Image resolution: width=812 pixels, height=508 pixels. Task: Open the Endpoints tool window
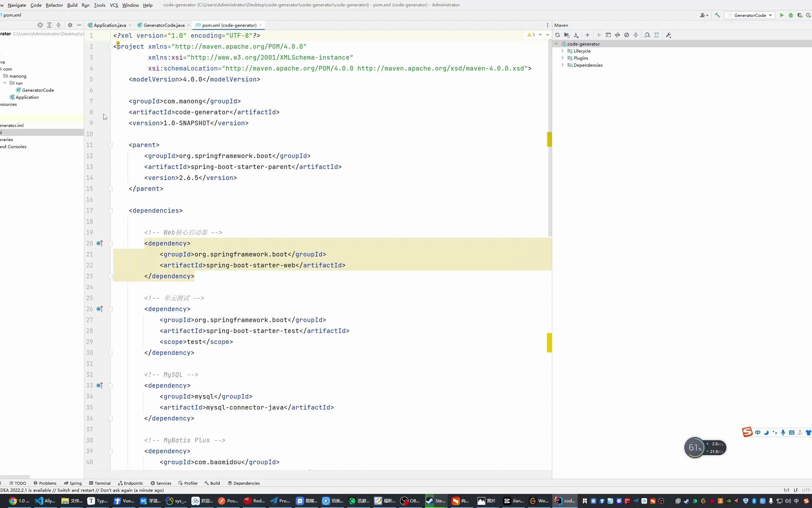coord(130,483)
